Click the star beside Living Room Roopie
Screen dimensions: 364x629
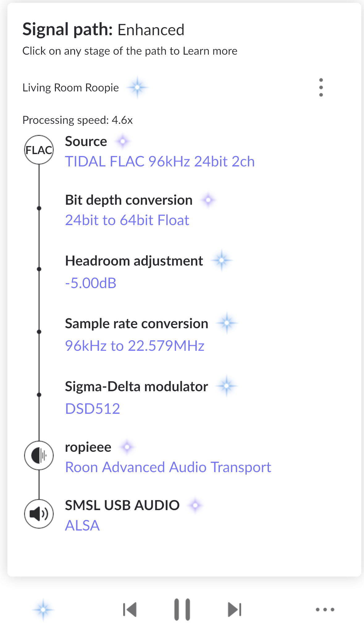point(137,87)
